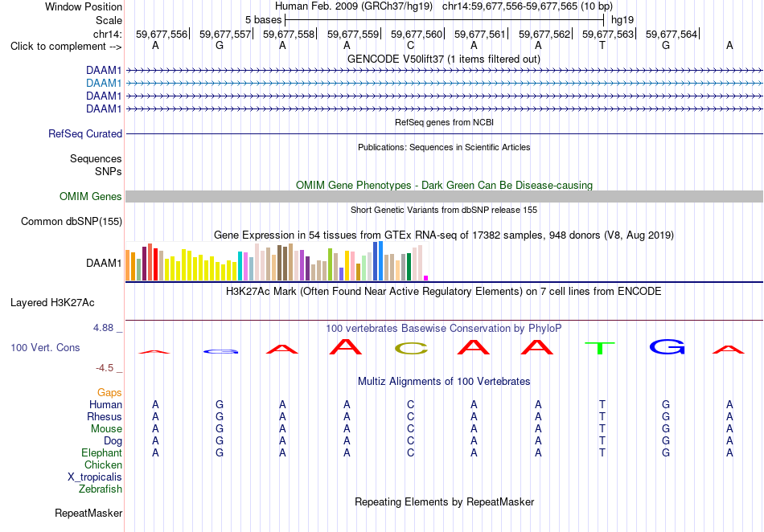Select the gray OMIM Genes item bar
This screenshot has width=764, height=532.
tap(444, 197)
